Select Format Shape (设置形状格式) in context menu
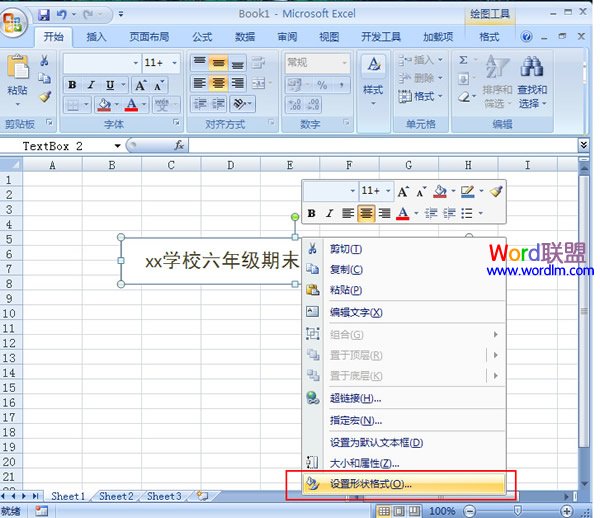This screenshot has height=518, width=600. pyautogui.click(x=404, y=484)
